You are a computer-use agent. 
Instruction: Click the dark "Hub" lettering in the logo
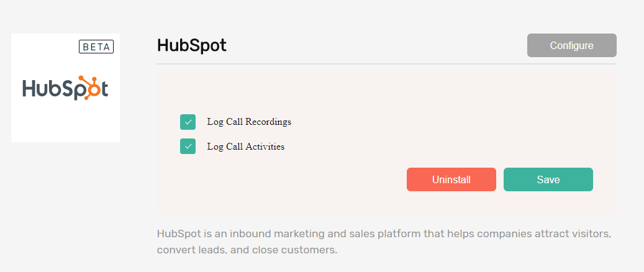(x=41, y=88)
